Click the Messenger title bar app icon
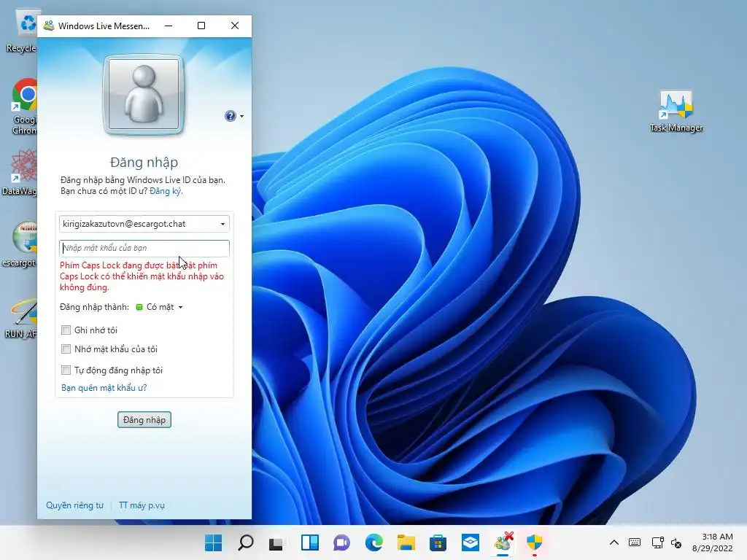The image size is (747, 560). point(49,26)
